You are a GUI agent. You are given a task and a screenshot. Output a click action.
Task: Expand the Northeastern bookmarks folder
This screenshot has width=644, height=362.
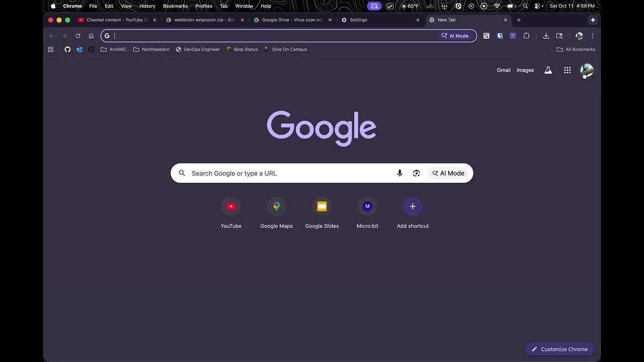pos(151,49)
